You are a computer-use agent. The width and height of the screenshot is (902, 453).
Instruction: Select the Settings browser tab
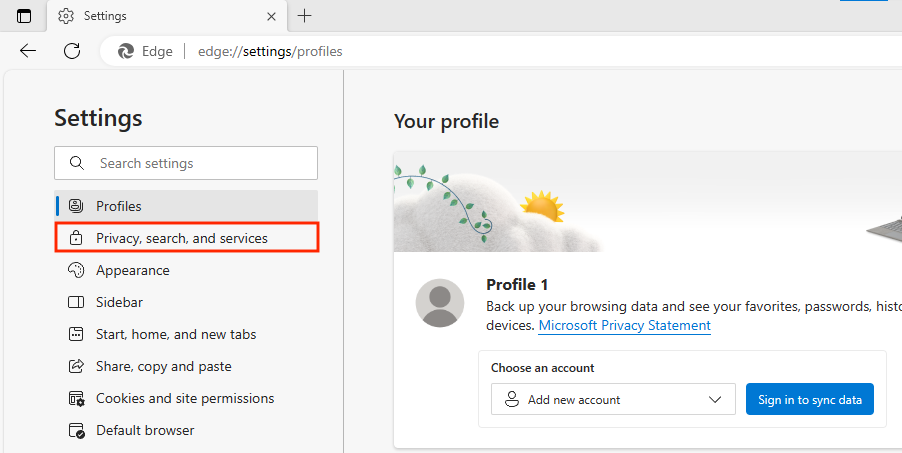tap(150, 16)
